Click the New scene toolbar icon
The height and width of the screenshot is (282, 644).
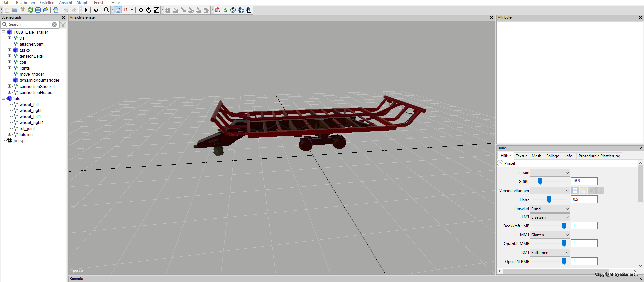click(x=7, y=10)
